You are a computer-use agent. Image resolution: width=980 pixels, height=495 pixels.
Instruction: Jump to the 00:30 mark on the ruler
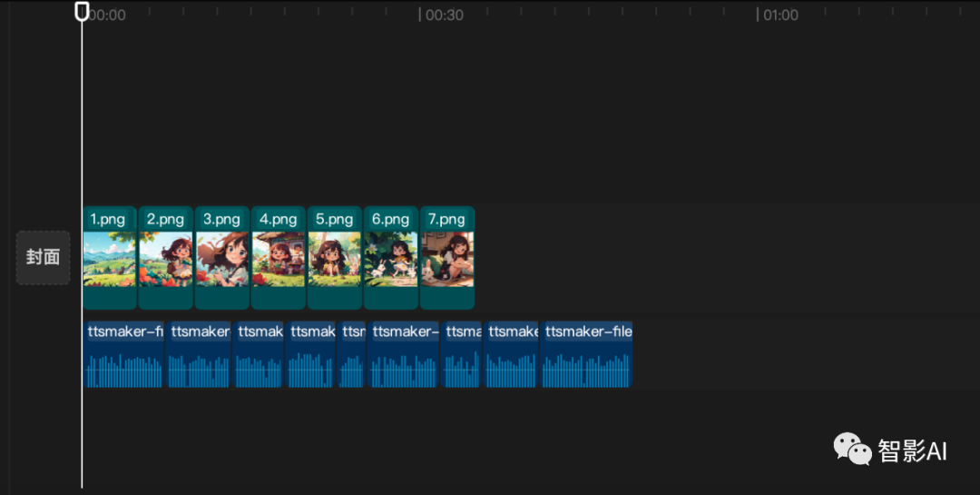[420, 15]
